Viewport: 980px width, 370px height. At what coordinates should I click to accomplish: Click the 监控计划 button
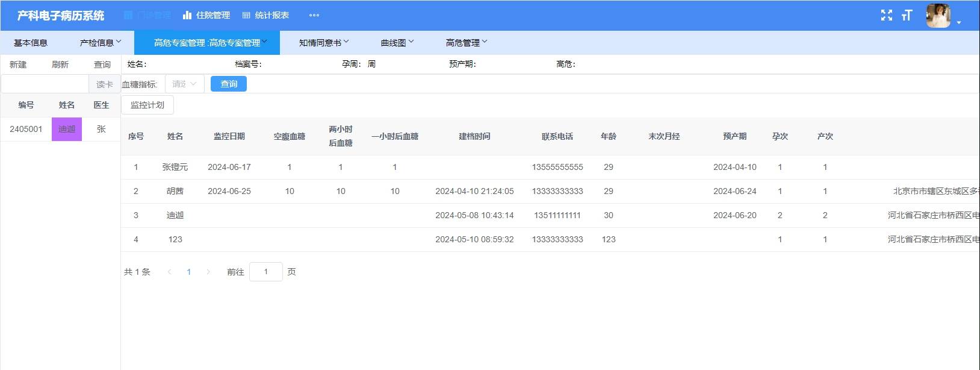pos(147,105)
